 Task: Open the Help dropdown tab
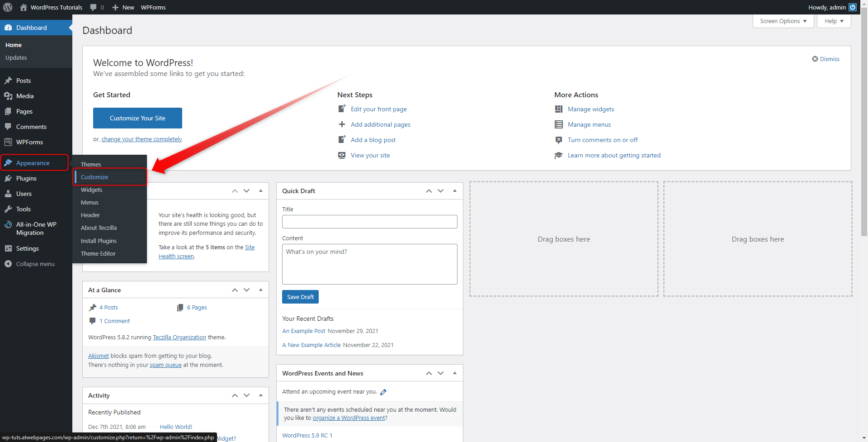point(834,21)
